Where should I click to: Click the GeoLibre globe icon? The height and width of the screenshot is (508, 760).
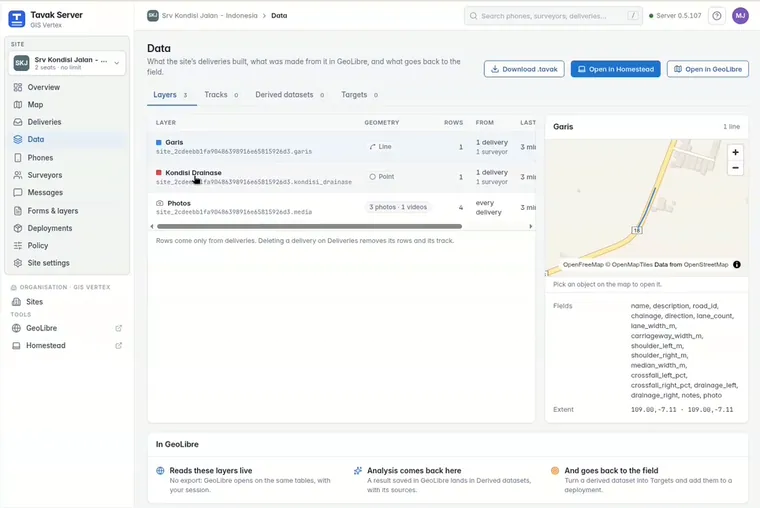16,328
